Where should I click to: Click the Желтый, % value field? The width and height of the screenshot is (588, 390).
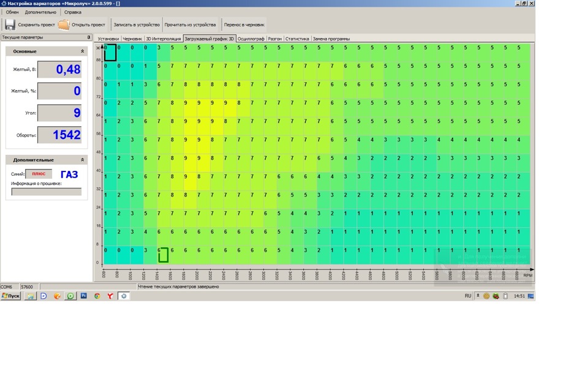(x=59, y=91)
